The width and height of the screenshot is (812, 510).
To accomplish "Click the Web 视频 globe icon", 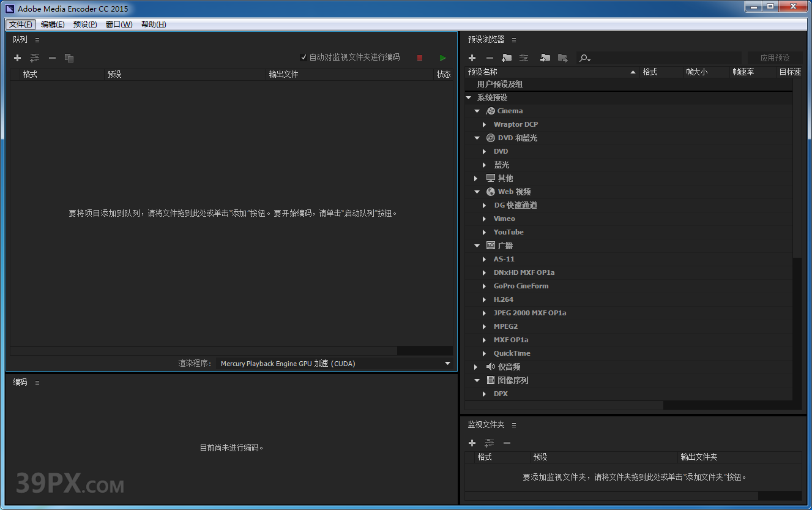I will click(491, 192).
